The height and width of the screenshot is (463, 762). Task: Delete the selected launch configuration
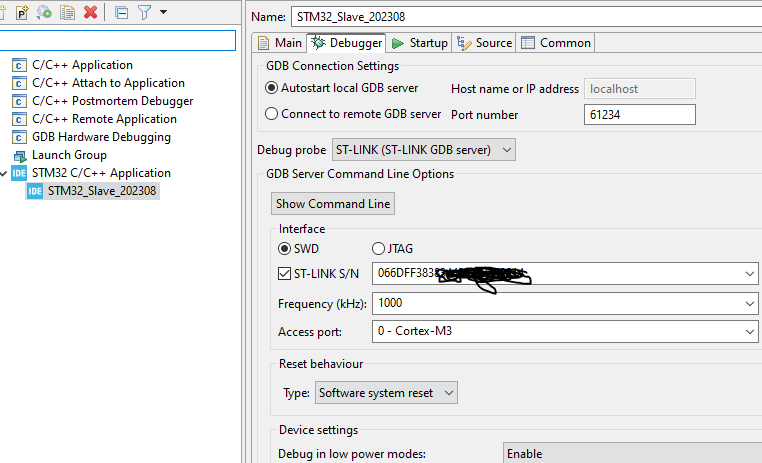90,12
